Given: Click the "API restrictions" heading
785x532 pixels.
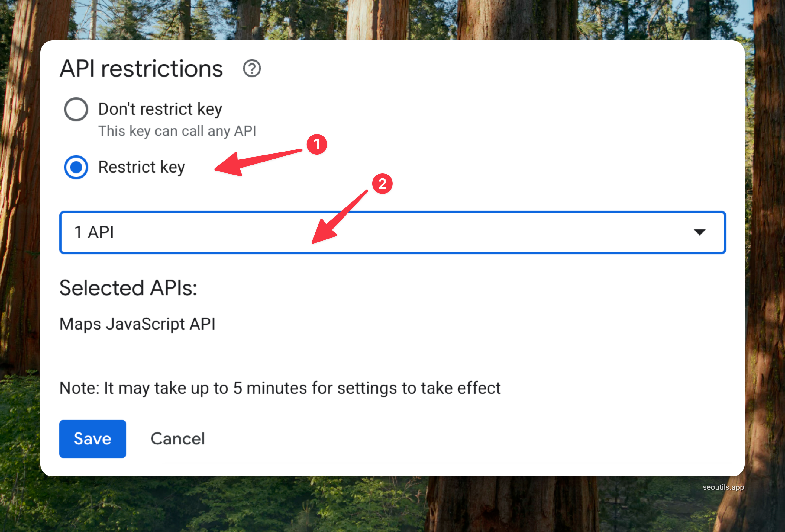Looking at the screenshot, I should [x=141, y=69].
